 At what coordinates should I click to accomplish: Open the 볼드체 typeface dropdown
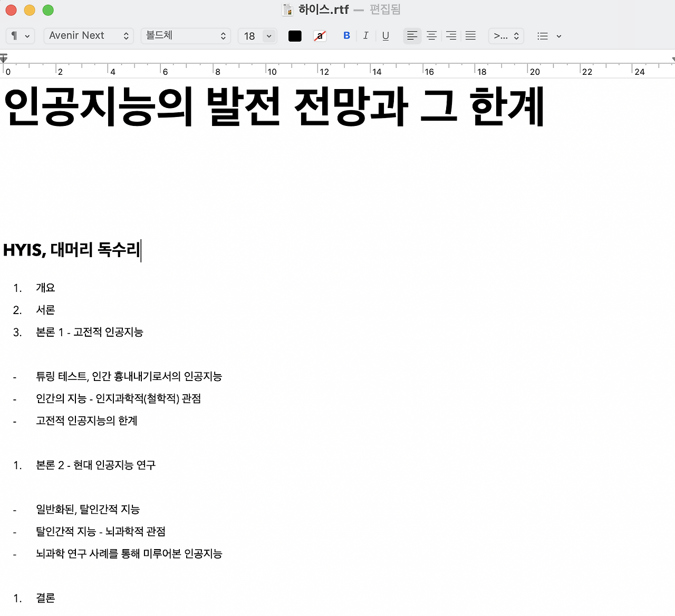[186, 36]
